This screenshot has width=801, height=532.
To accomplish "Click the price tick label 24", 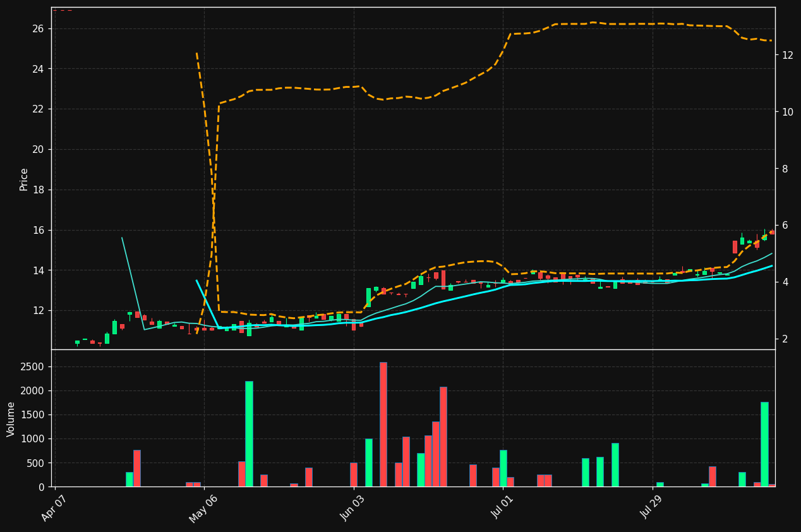I will tap(37, 69).
